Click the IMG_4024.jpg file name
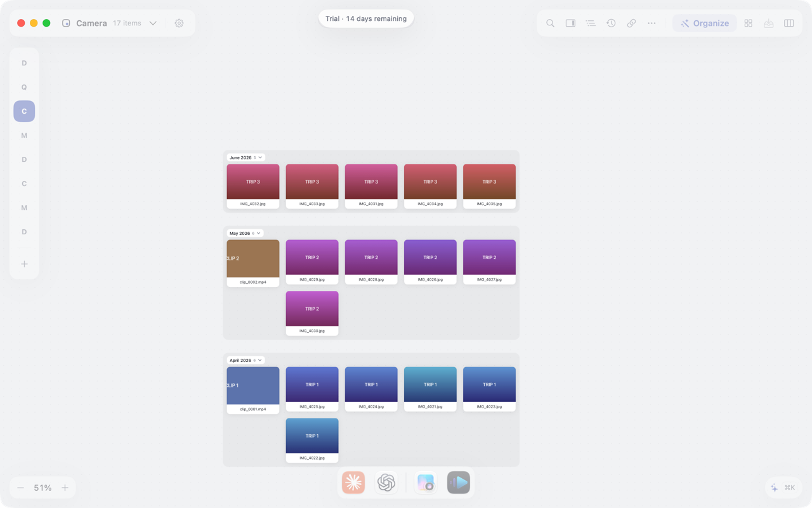This screenshot has height=508, width=812. (x=371, y=406)
